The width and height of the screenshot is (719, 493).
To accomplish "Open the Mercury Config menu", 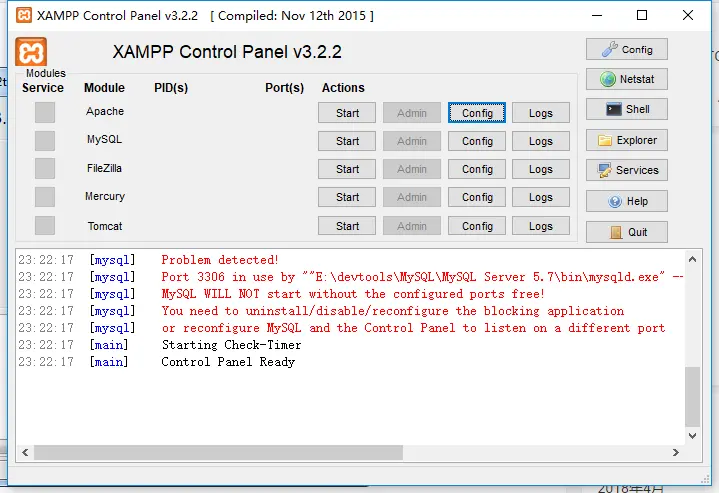I will (477, 197).
